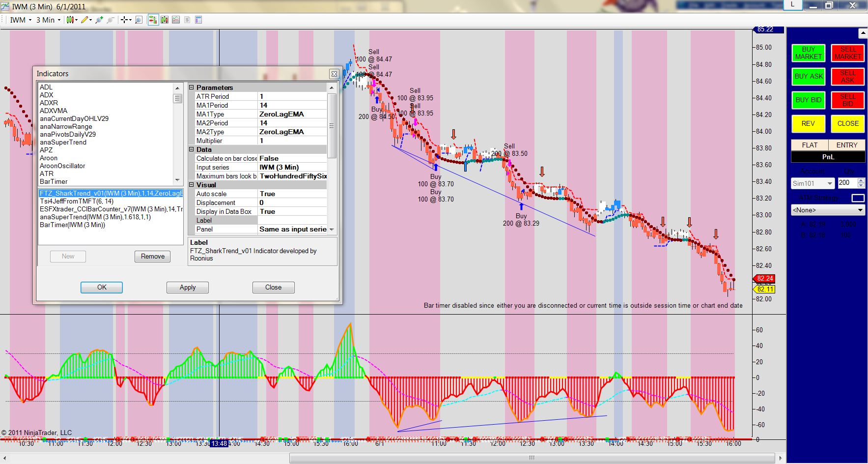The height and width of the screenshot is (464, 868).
Task: Open the ATM Strategy <None> dropdown
Action: [828, 210]
